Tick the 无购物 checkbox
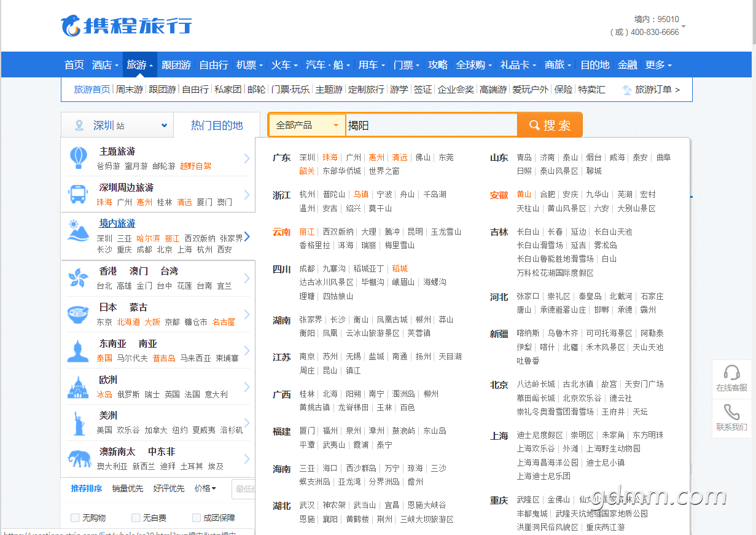This screenshot has width=756, height=535. point(75,518)
